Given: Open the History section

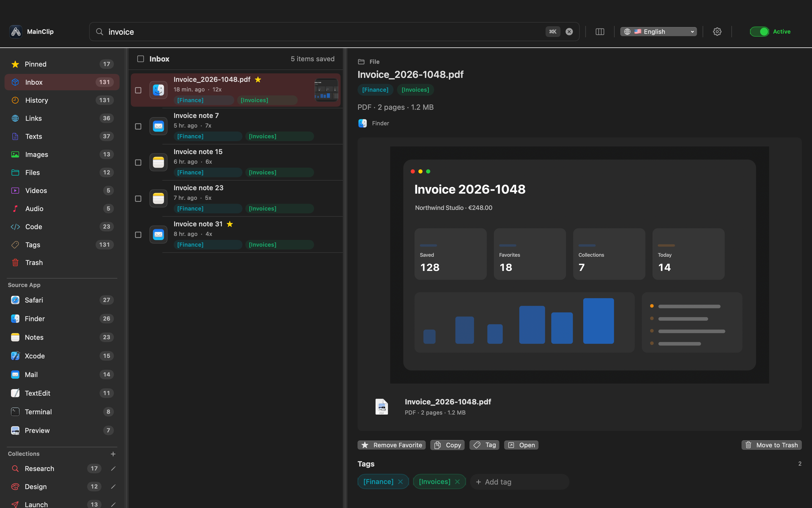Looking at the screenshot, I should (x=62, y=100).
